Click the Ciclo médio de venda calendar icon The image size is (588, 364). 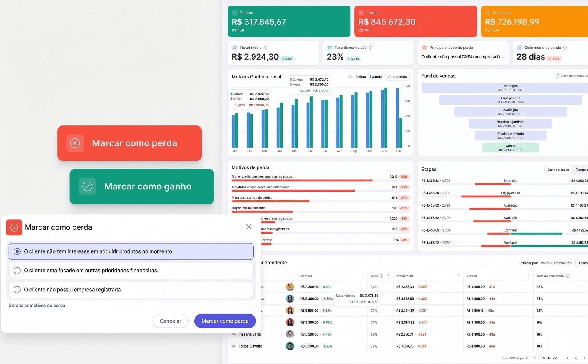(x=519, y=47)
